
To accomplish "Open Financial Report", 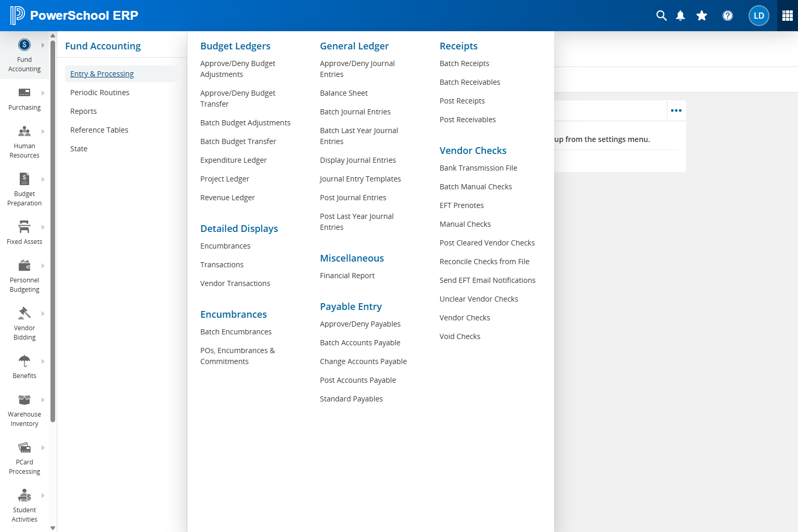I will point(347,276).
